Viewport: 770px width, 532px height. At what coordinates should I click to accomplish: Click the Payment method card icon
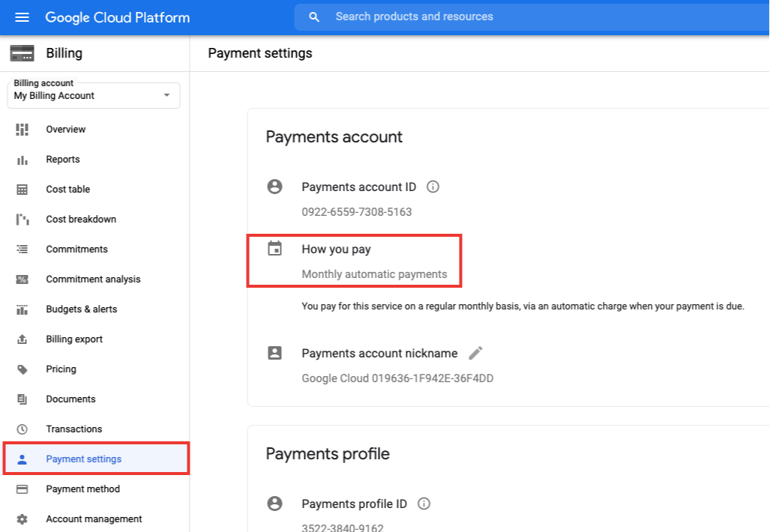point(22,489)
